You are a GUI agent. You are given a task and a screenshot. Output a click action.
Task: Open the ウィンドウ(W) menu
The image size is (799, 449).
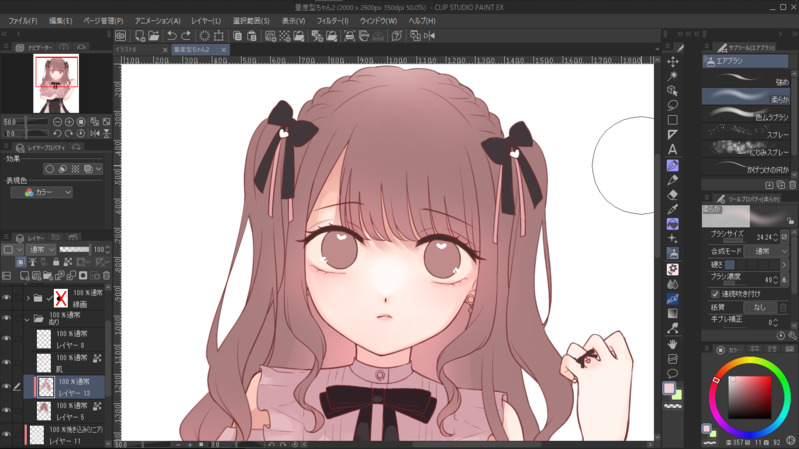pyautogui.click(x=379, y=21)
